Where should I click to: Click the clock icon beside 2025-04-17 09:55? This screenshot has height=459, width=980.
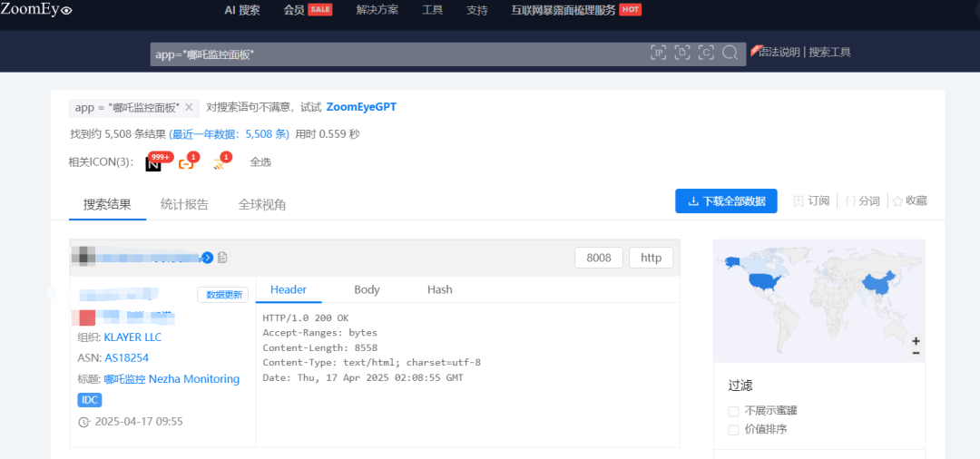click(x=83, y=422)
